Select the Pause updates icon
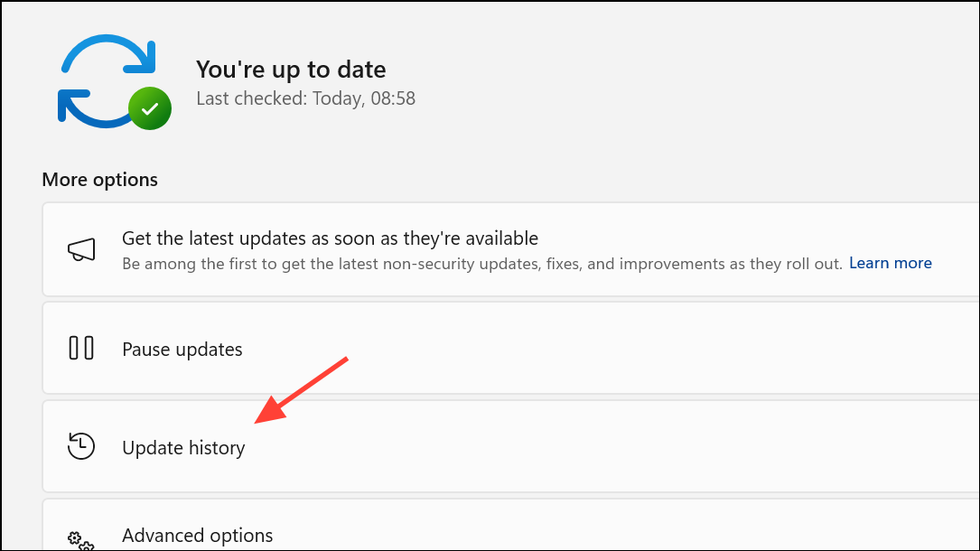The image size is (980, 551). (80, 349)
